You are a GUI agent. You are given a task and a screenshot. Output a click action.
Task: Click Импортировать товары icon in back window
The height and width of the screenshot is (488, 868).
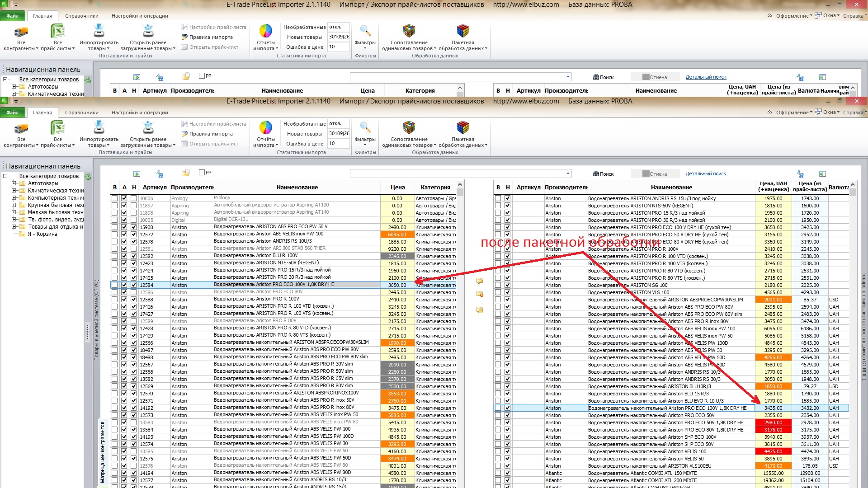coord(99,31)
